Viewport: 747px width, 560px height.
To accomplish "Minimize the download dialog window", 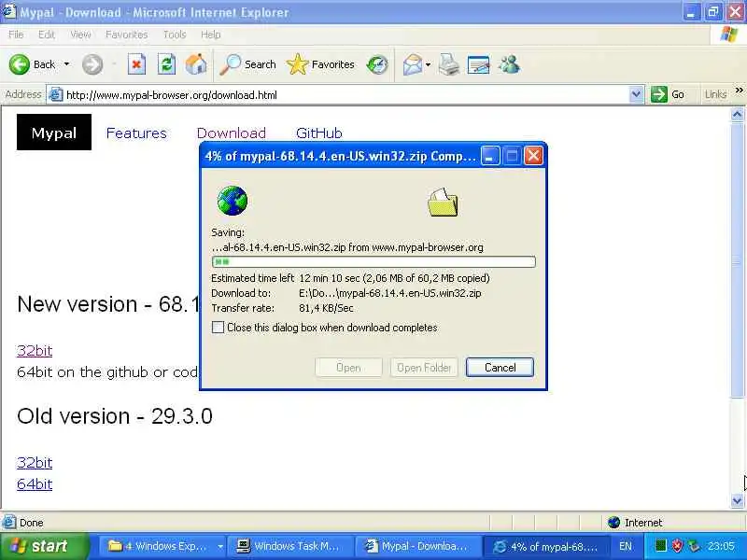I will [489, 155].
